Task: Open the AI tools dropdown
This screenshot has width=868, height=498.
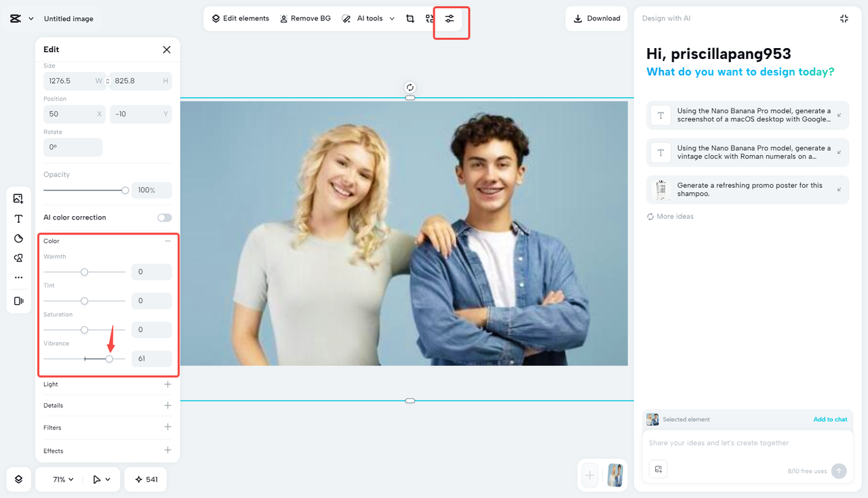Action: point(368,18)
